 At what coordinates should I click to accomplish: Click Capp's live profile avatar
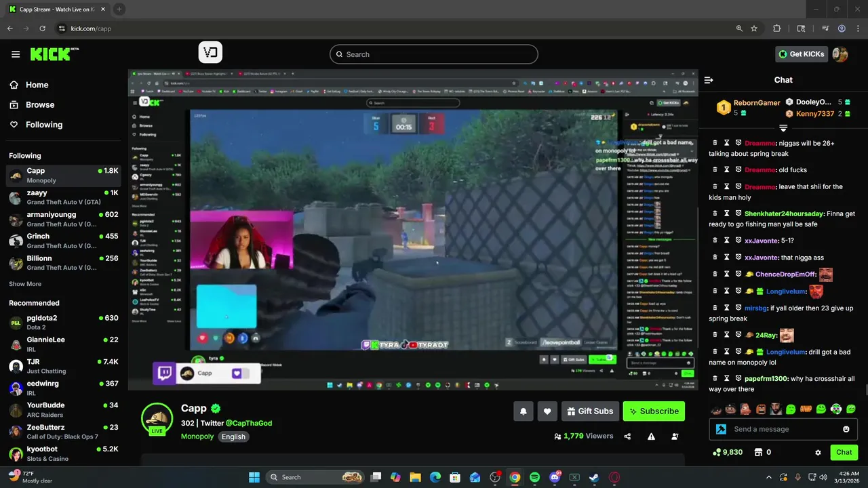[157, 419]
